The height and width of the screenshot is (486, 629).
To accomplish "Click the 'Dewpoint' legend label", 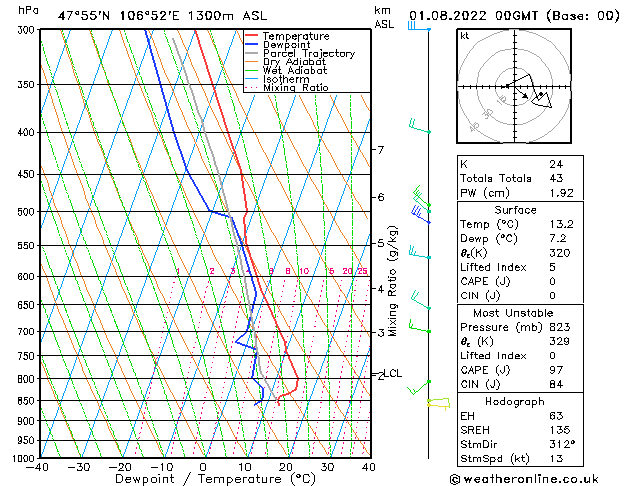I will 286,45.
